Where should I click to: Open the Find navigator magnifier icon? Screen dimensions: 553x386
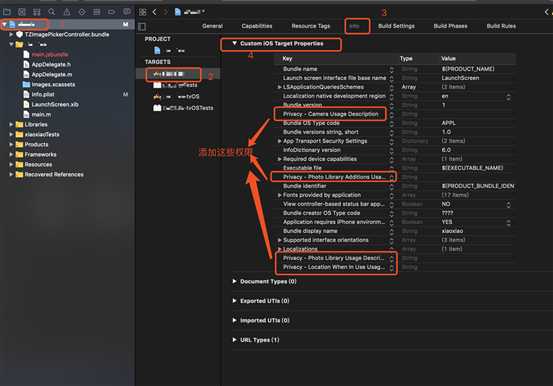pos(51,12)
